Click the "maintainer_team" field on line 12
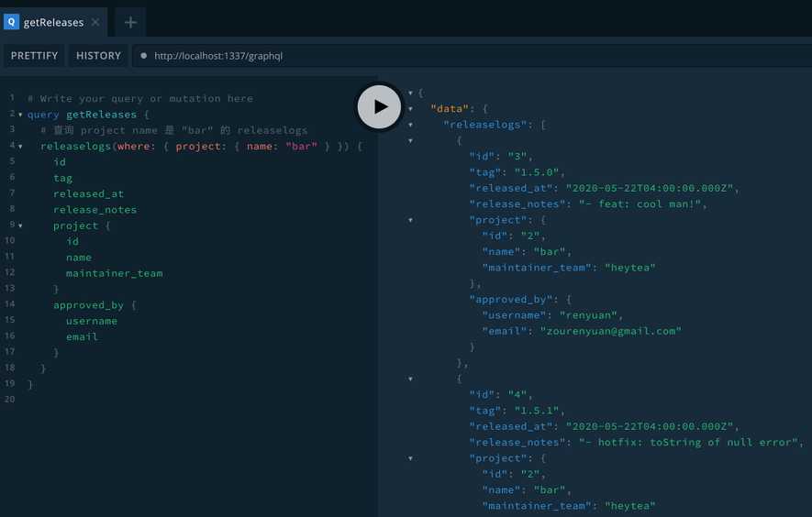Image resolution: width=812 pixels, height=517 pixels. pyautogui.click(x=115, y=273)
